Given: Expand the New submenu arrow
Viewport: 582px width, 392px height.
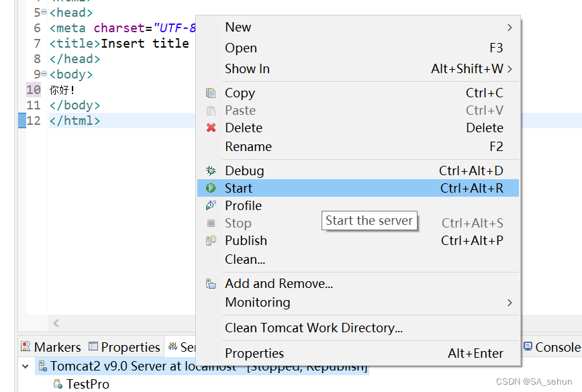Looking at the screenshot, I should tap(510, 28).
